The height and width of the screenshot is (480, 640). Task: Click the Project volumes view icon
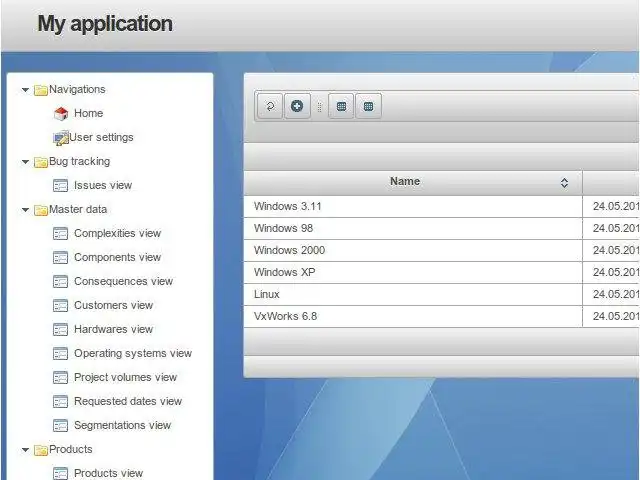[x=60, y=378]
